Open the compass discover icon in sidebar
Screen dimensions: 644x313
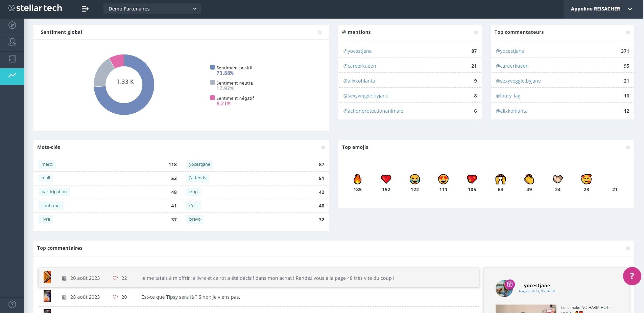pyautogui.click(x=12, y=25)
